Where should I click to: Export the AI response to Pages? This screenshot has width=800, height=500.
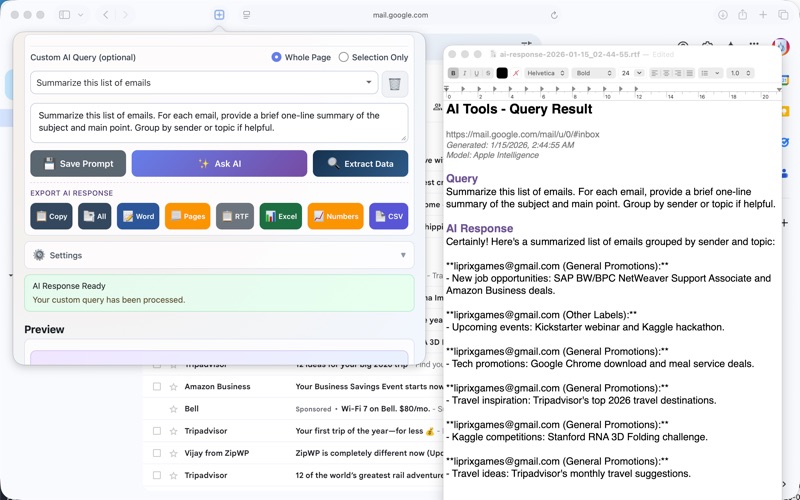point(188,216)
